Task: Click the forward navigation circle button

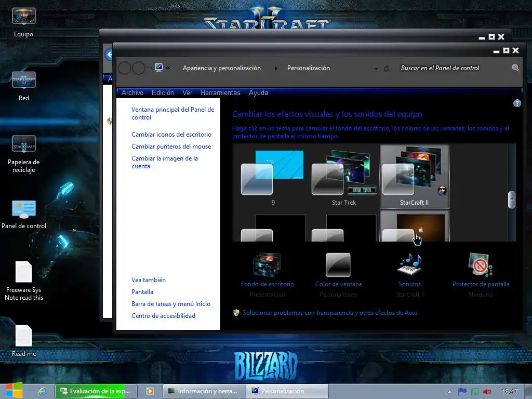Action: coord(138,68)
